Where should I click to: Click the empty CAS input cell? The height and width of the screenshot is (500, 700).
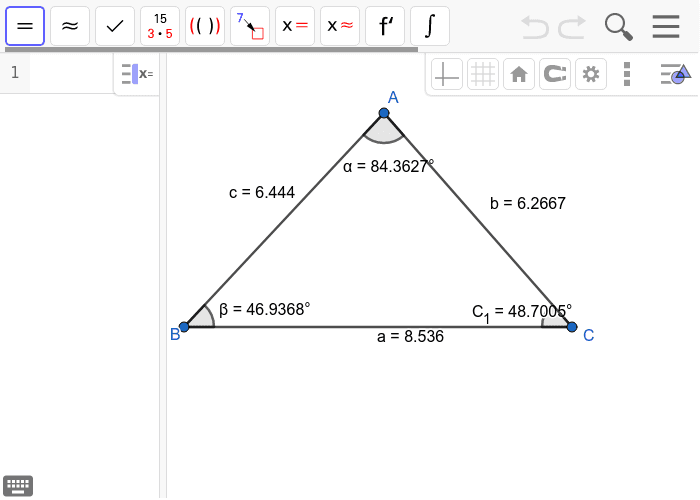(x=71, y=72)
